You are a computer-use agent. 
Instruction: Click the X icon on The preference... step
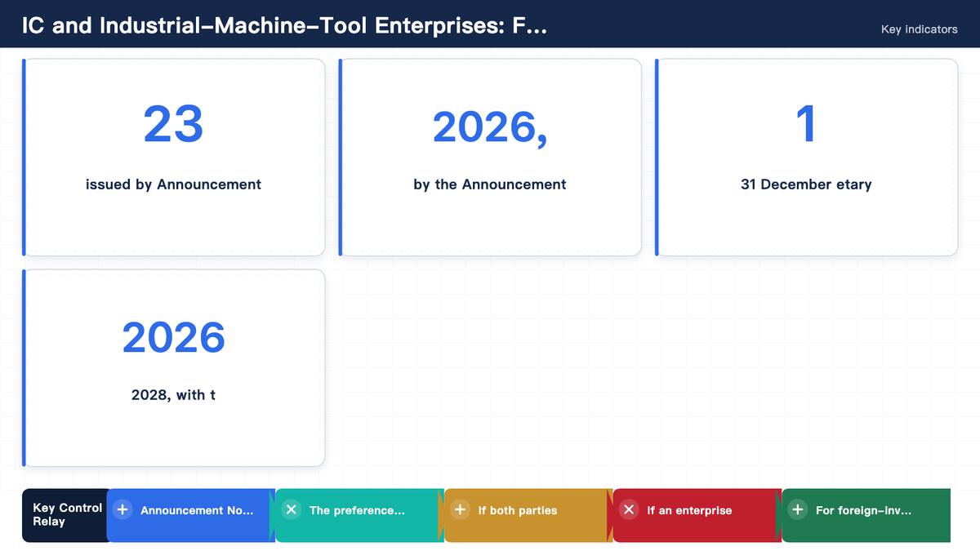coord(292,509)
